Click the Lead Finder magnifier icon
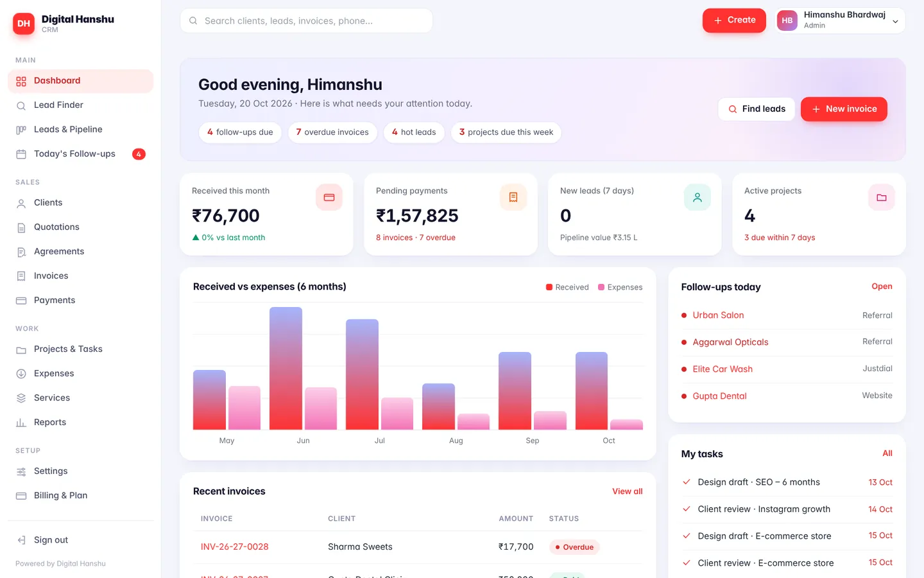This screenshot has width=924, height=578. [x=21, y=105]
